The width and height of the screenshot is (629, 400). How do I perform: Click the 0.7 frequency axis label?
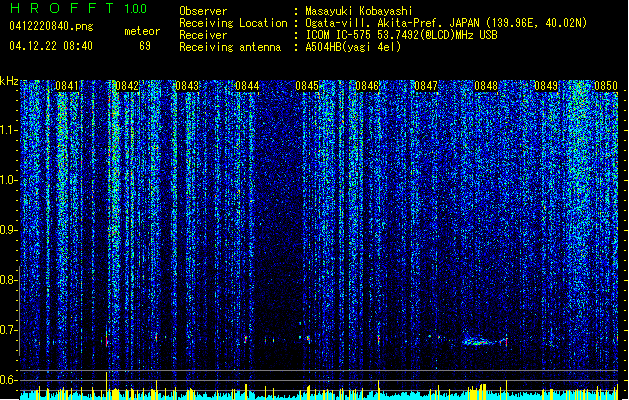7,330
